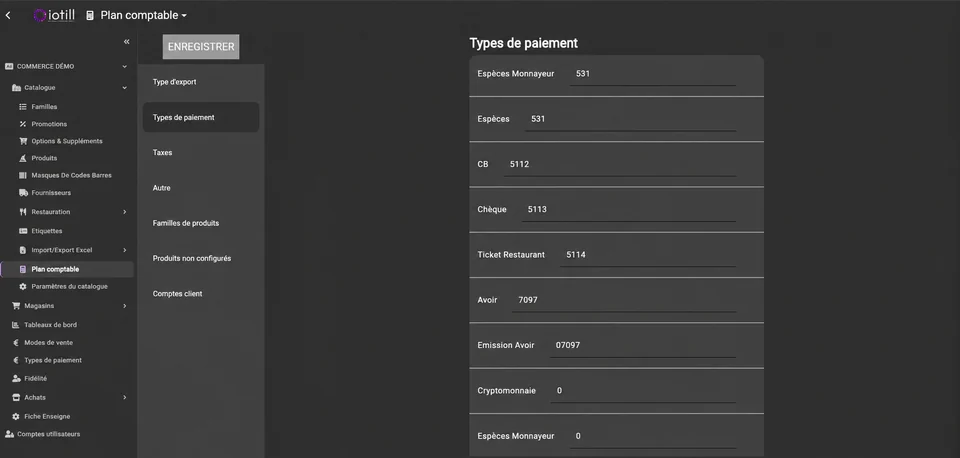Select the Types de paiement section tab

click(x=201, y=117)
